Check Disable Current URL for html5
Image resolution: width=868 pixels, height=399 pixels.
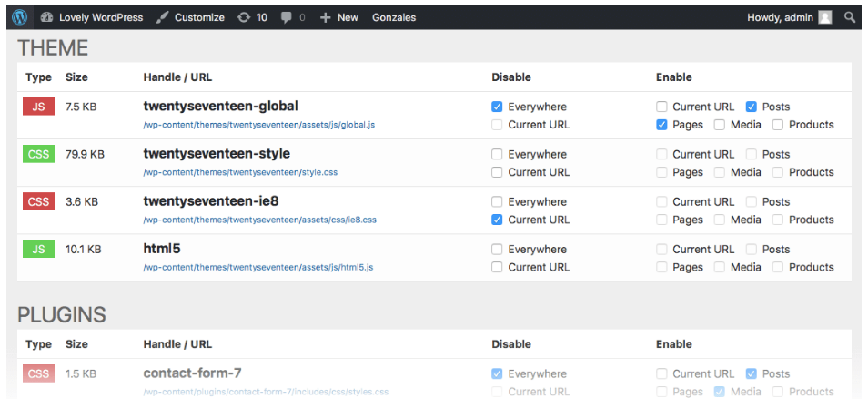497,267
